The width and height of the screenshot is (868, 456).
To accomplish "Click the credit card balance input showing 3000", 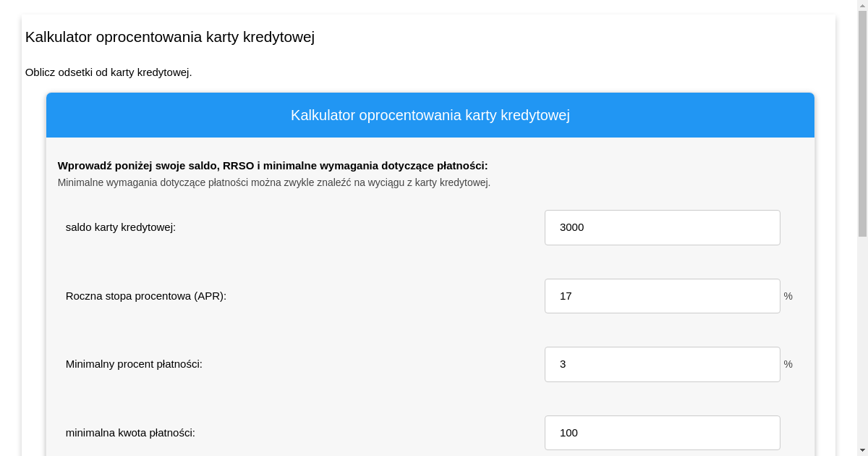I will [662, 227].
